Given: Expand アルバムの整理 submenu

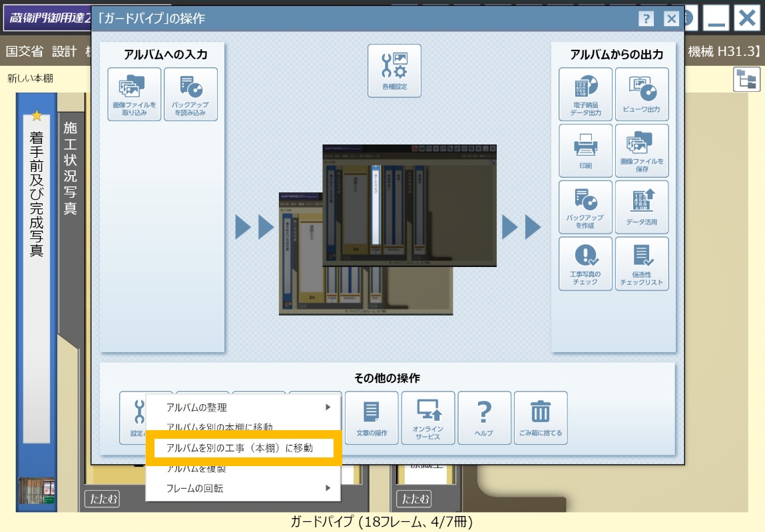Looking at the screenshot, I should [243, 407].
